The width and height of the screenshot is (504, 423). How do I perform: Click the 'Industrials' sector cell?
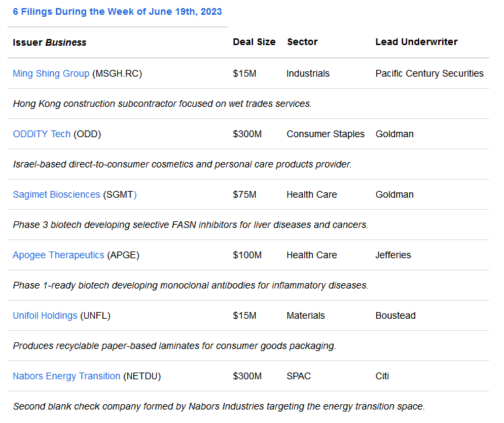(x=308, y=73)
